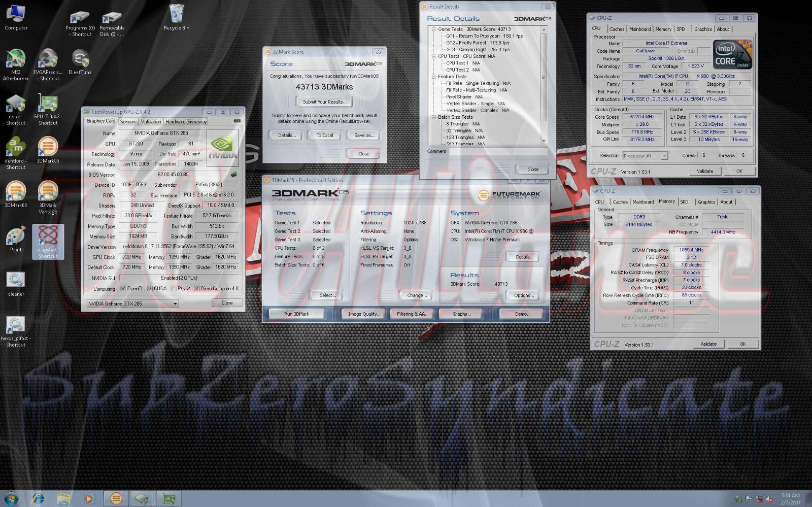The width and height of the screenshot is (812, 507).
Task: Click Options... under the Results section
Action: [x=524, y=295]
